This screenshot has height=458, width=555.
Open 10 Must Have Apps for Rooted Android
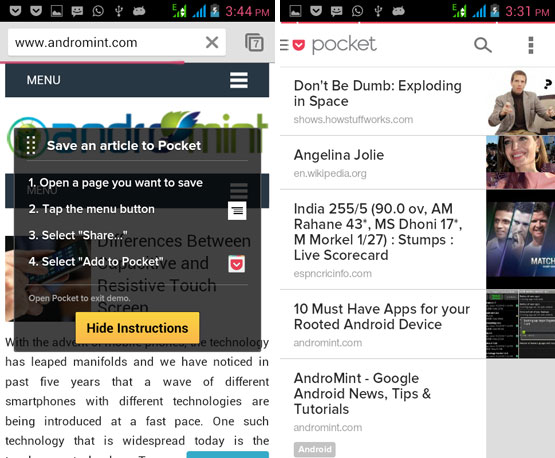pos(383,324)
